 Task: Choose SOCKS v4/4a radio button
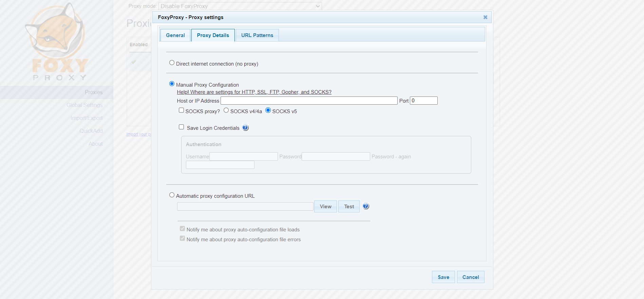point(226,110)
